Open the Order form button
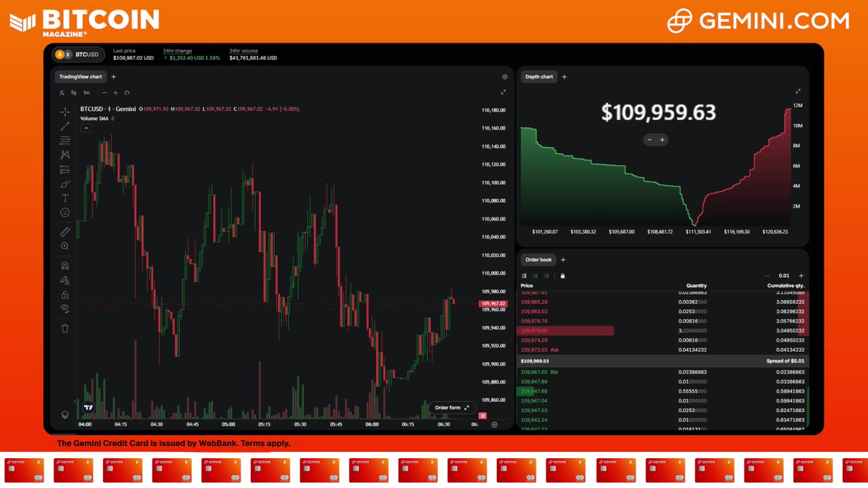This screenshot has width=868, height=488. (452, 408)
